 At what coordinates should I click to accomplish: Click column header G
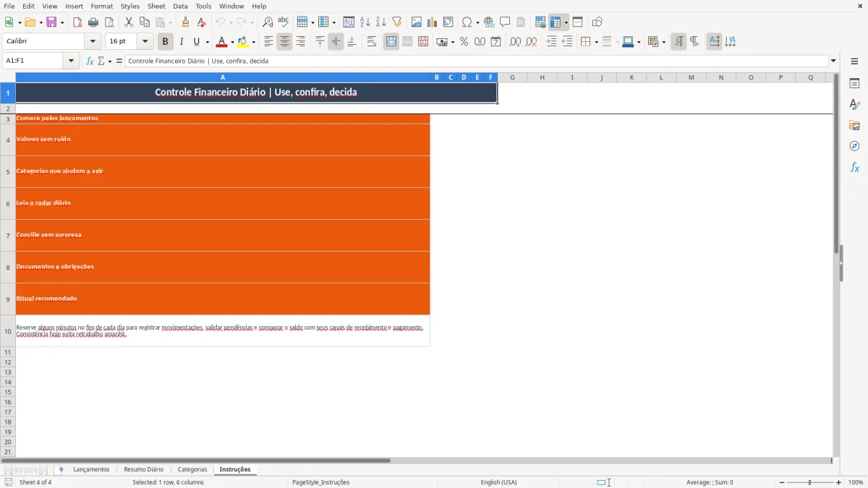click(512, 77)
